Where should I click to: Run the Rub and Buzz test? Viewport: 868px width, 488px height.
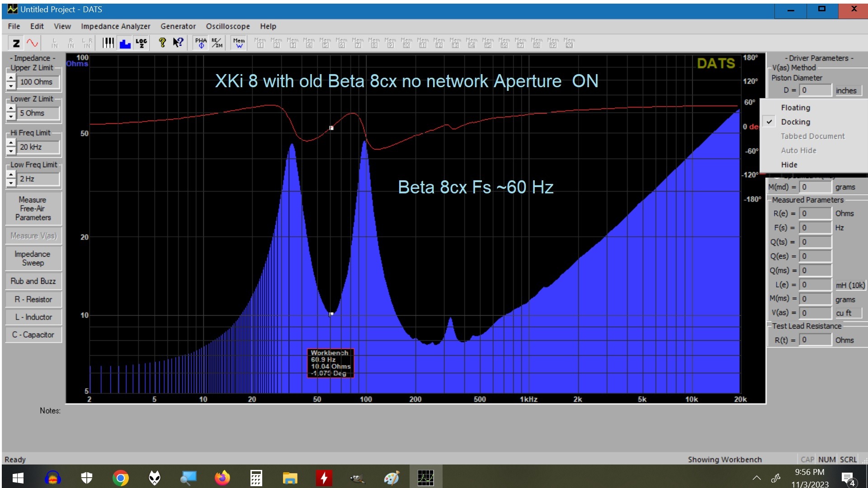coord(33,281)
